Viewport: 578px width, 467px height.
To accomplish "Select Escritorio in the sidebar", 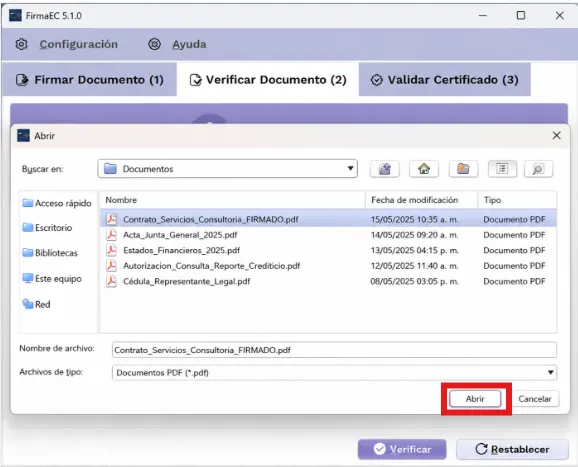I will coord(47,228).
